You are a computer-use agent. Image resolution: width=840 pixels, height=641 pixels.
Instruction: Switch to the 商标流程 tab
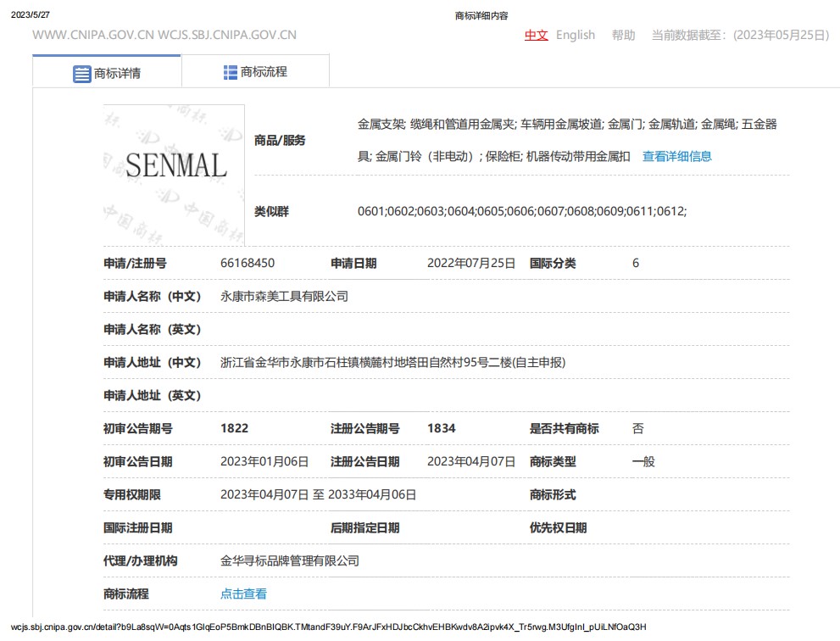[255, 71]
